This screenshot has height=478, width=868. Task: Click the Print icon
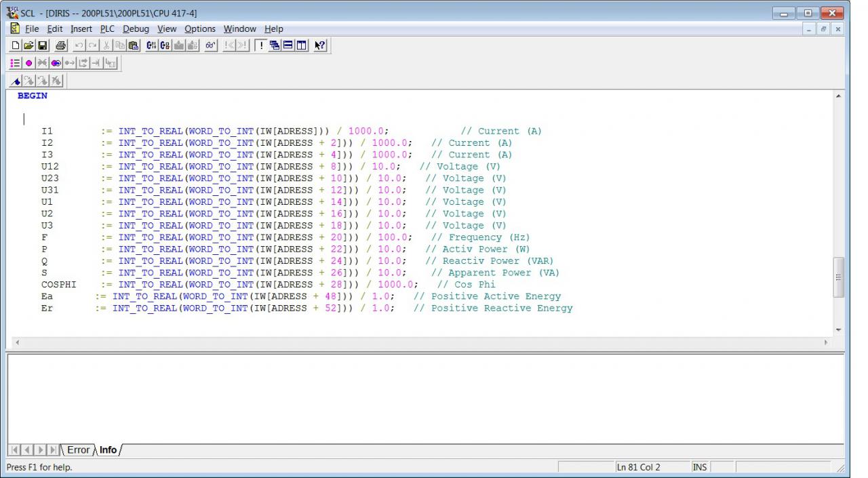click(60, 45)
